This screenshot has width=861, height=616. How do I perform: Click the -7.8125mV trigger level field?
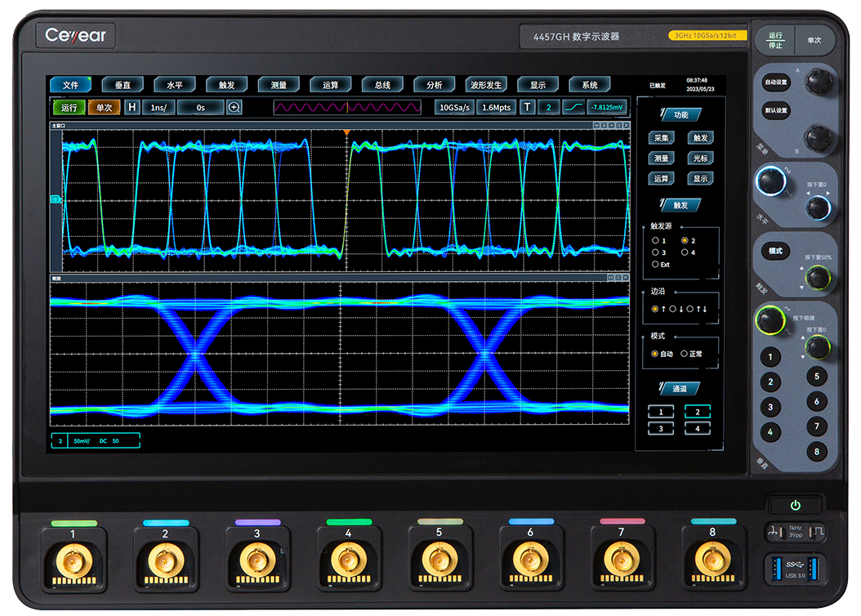(607, 107)
